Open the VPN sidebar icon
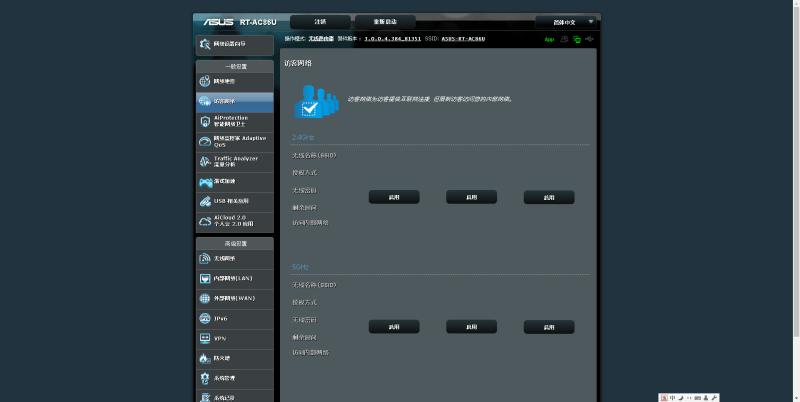 tap(205, 338)
